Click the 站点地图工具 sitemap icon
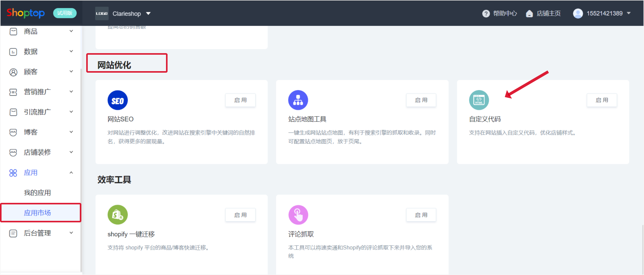This screenshot has height=275, width=644. coord(298,100)
